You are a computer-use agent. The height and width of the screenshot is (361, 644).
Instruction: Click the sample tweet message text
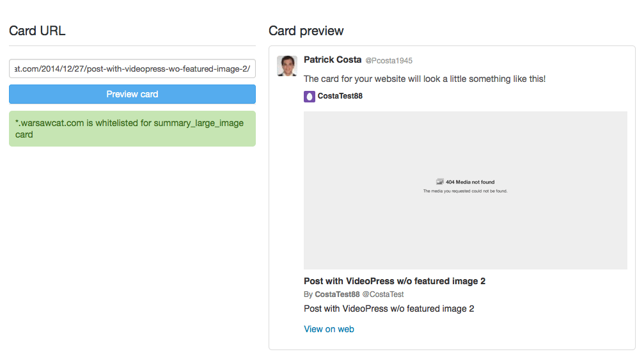click(x=424, y=79)
